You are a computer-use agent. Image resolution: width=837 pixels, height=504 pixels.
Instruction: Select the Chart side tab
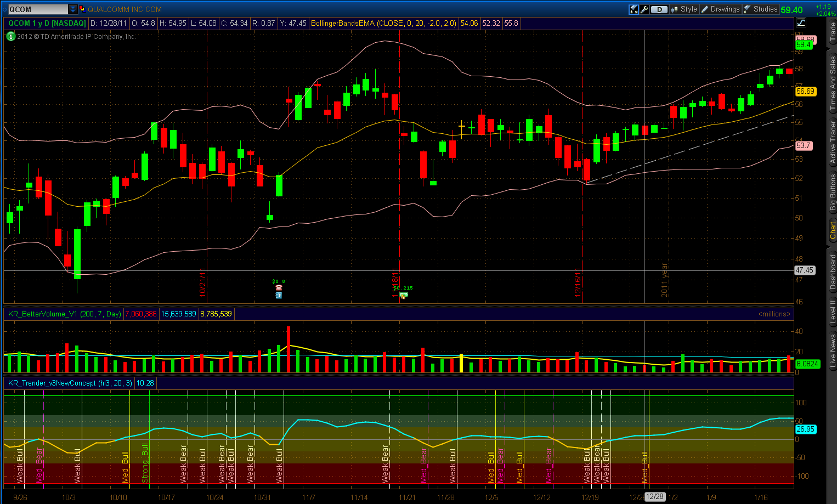[x=833, y=230]
